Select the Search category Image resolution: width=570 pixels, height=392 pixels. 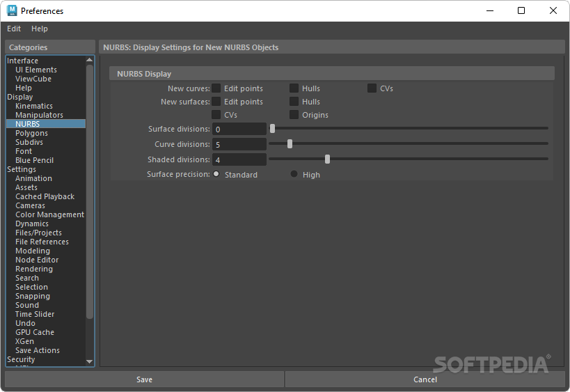click(27, 279)
